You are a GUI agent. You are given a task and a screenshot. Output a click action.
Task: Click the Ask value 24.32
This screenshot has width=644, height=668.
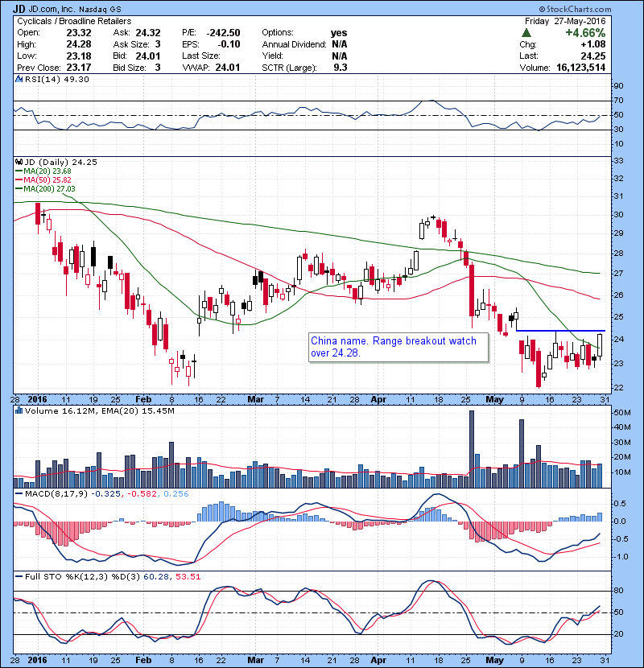pyautogui.click(x=148, y=33)
